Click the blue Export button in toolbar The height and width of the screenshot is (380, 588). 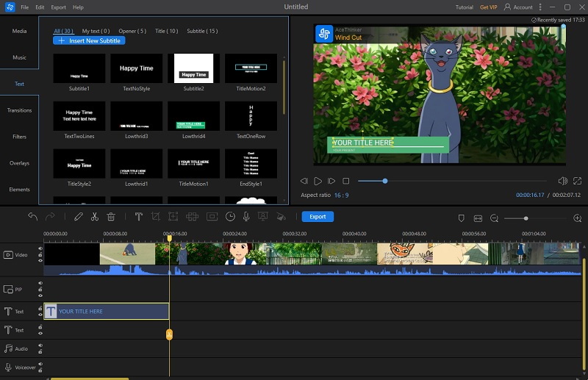tap(318, 216)
